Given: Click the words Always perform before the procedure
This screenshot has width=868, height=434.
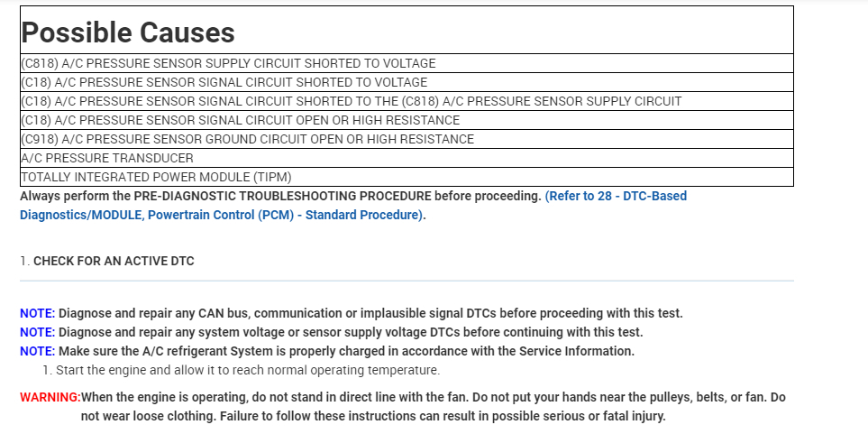Looking at the screenshot, I should point(62,196).
